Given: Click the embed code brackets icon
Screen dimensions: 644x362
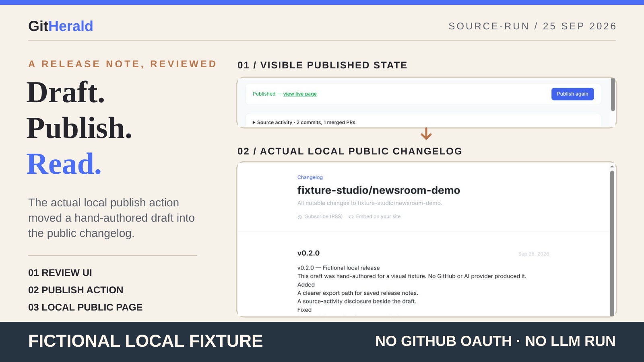Looking at the screenshot, I should [351, 217].
